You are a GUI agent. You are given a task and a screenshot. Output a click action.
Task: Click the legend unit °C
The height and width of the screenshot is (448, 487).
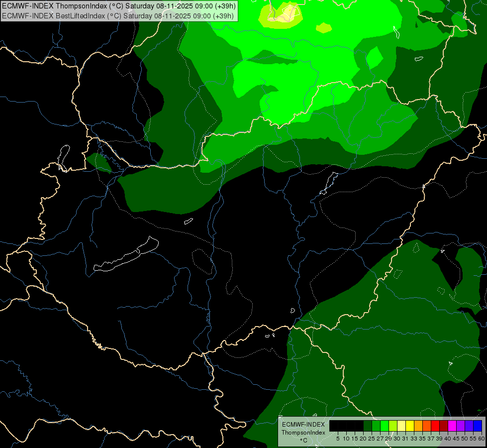304,440
